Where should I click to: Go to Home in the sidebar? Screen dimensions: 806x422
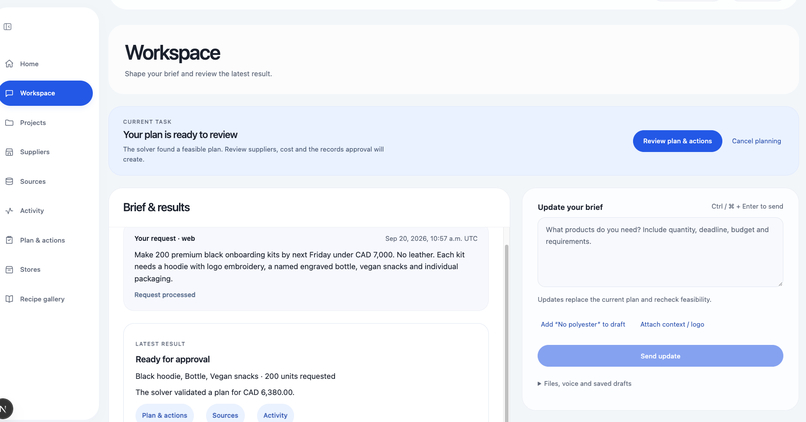tap(29, 64)
